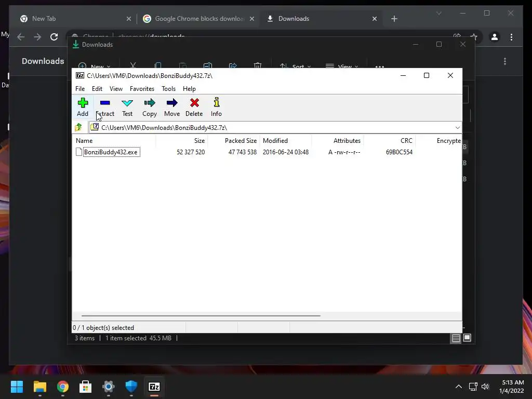The height and width of the screenshot is (399, 532).
Task: Open the Favorites menu
Action: 142,88
